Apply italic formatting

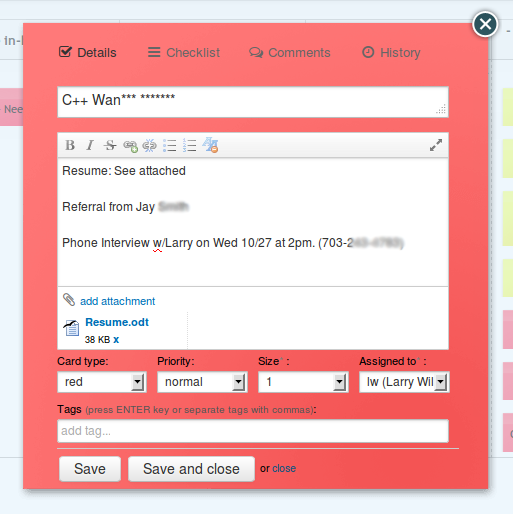click(x=90, y=145)
